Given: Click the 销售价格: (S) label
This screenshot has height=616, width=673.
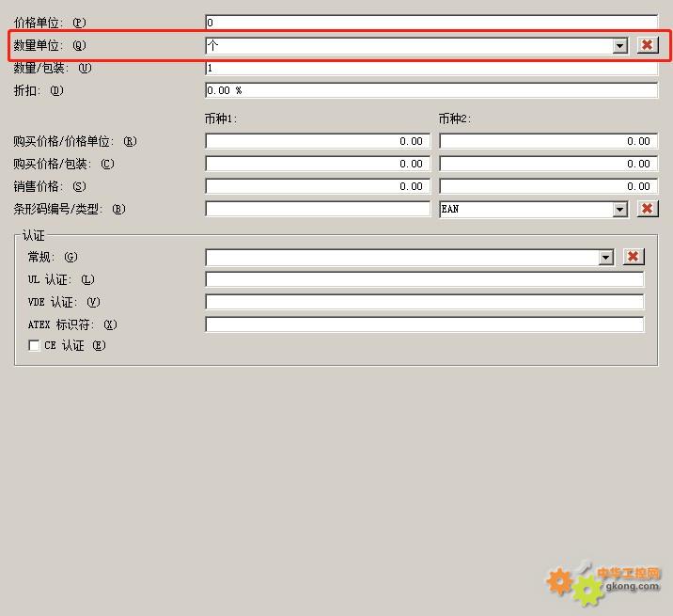Looking at the screenshot, I should point(50,186).
